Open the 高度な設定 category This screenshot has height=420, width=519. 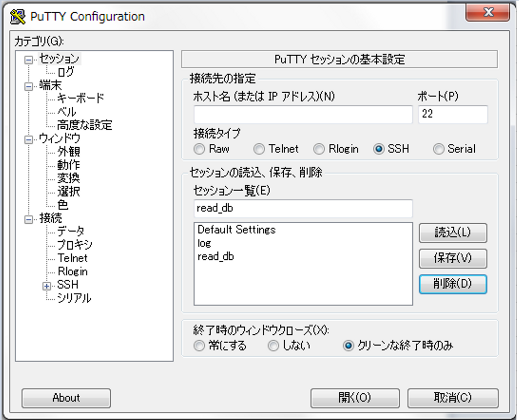click(x=85, y=125)
